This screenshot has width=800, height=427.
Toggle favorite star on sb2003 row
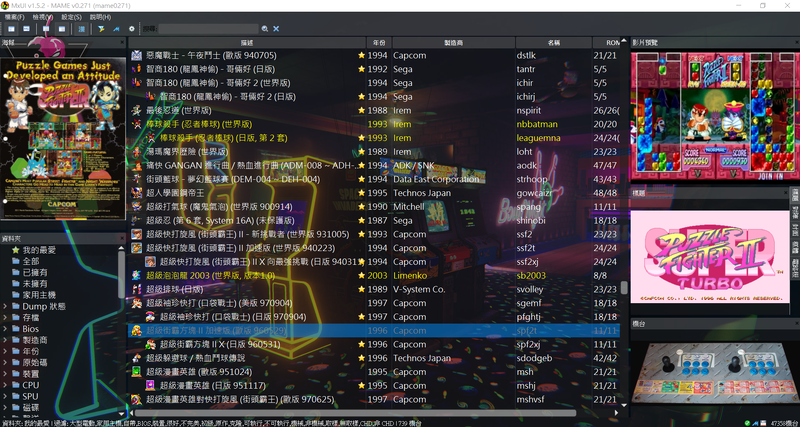pos(361,275)
